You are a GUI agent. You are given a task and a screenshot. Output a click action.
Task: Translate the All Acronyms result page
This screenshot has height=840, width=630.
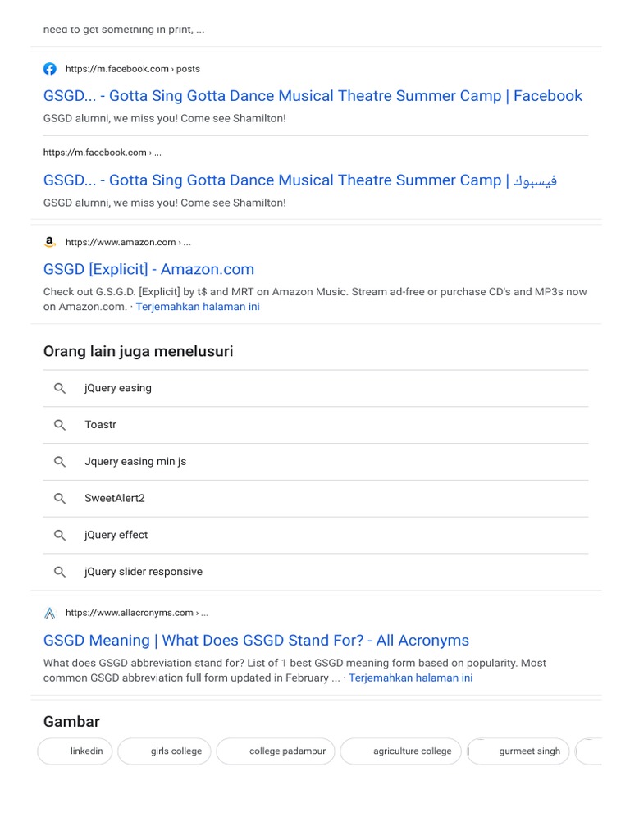410,678
